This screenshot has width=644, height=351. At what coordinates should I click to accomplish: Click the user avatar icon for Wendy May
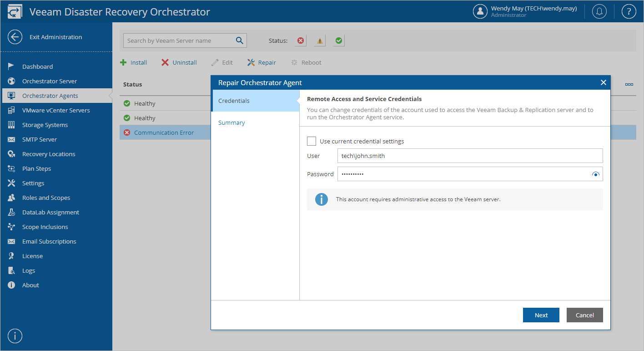[480, 11]
